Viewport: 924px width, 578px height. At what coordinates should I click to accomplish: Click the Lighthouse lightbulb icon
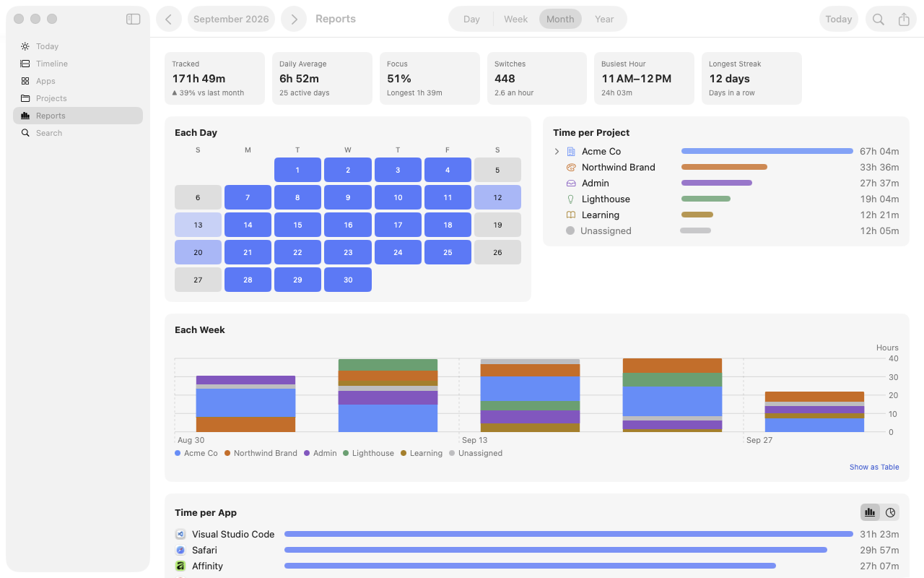click(x=571, y=199)
